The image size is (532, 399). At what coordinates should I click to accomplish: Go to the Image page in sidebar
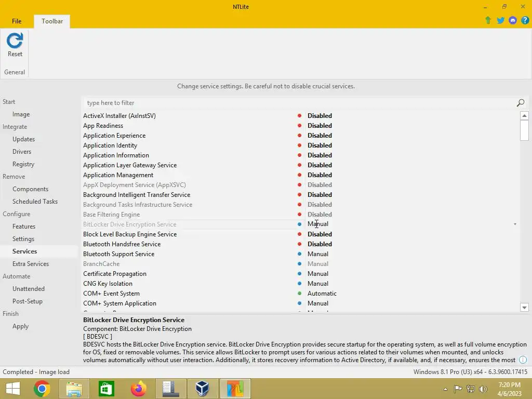point(21,114)
